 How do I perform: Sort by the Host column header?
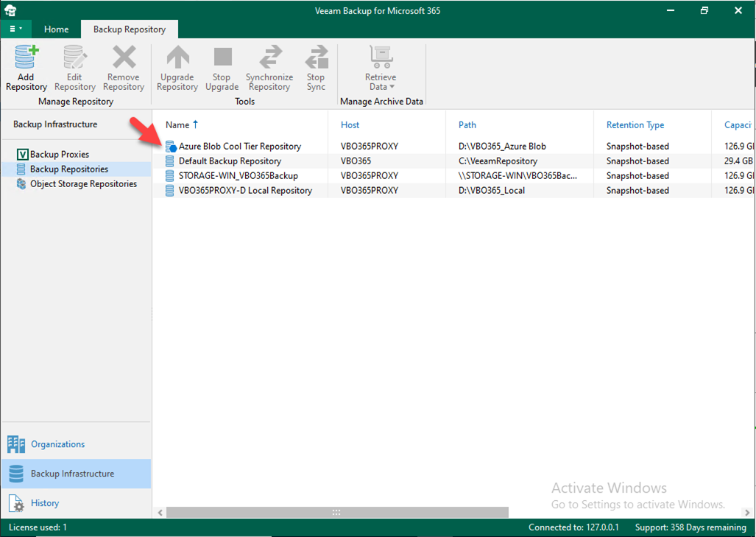pos(350,125)
